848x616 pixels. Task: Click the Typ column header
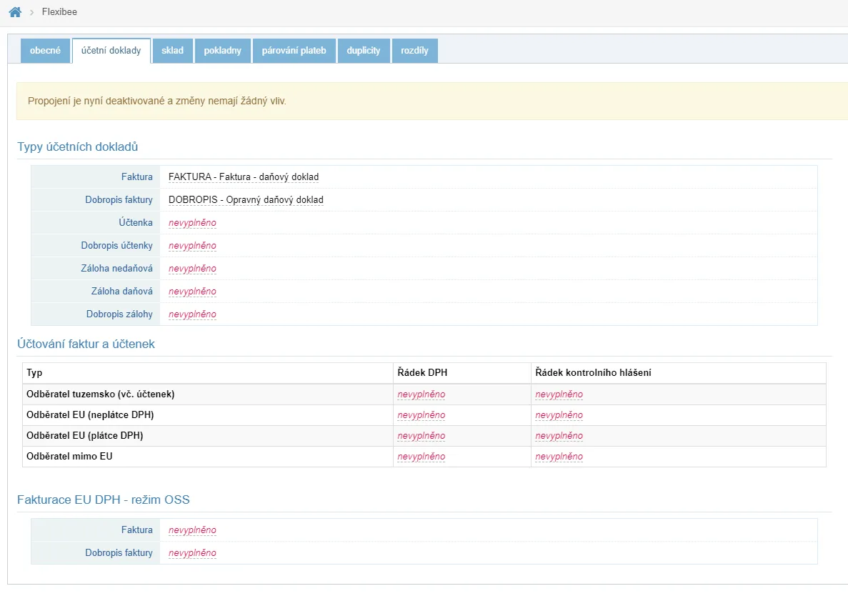(34, 372)
